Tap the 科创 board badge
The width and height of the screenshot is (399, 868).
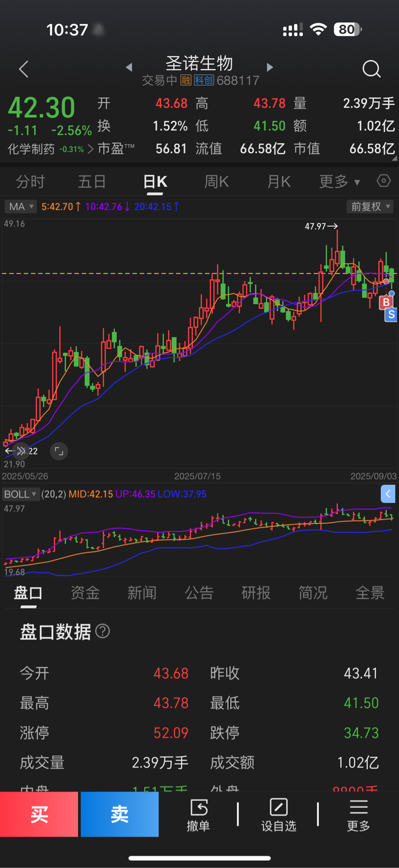[x=204, y=80]
